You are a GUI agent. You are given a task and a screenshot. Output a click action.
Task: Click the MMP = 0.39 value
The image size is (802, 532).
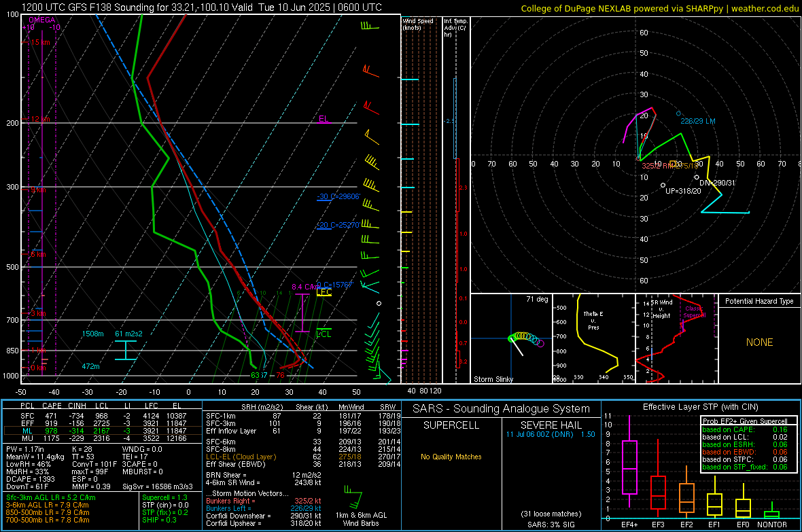91,486
